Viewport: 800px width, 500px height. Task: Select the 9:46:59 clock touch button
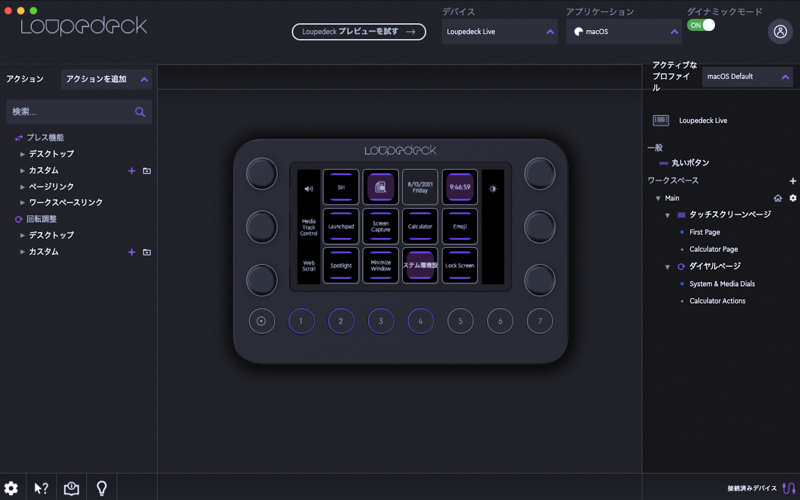pos(460,187)
